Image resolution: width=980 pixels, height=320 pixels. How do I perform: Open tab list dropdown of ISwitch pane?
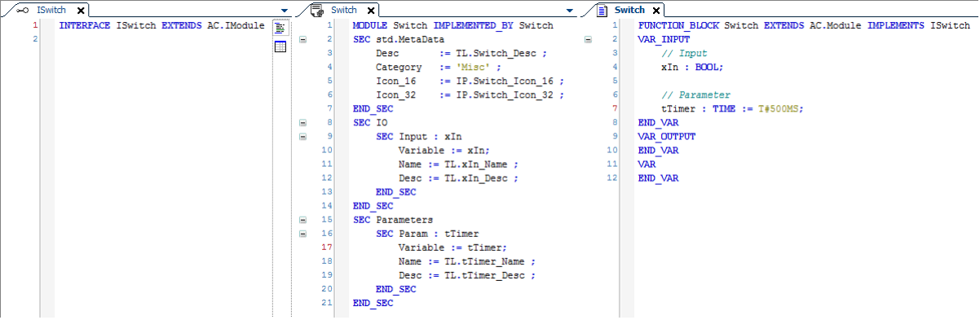(x=284, y=11)
